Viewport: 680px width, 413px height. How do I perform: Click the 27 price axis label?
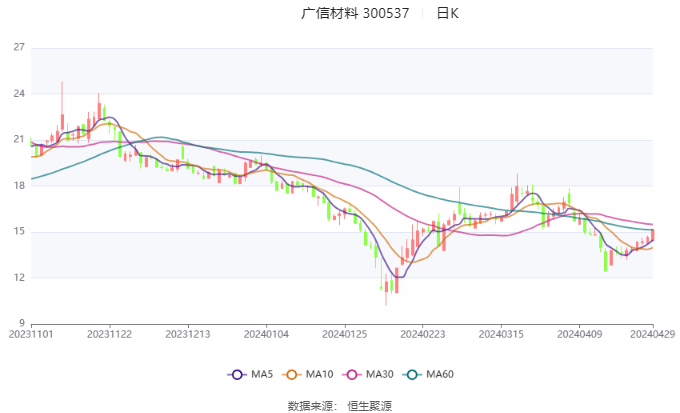click(19, 47)
